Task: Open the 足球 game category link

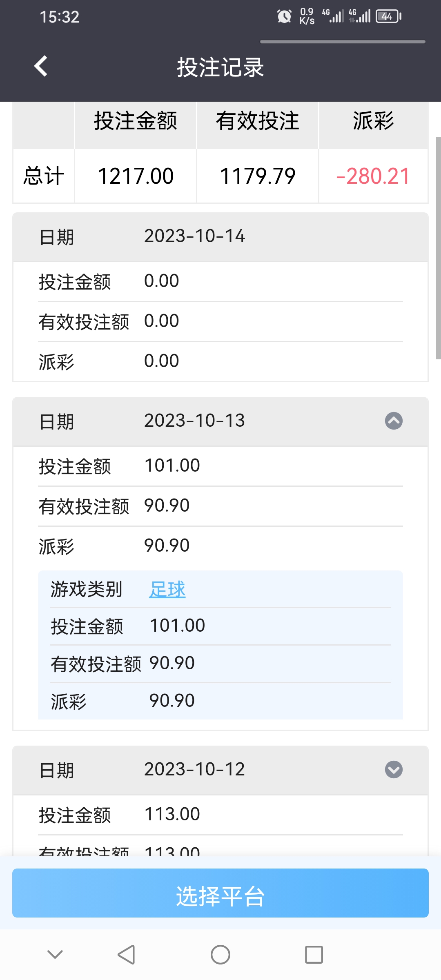Action: 167,589
